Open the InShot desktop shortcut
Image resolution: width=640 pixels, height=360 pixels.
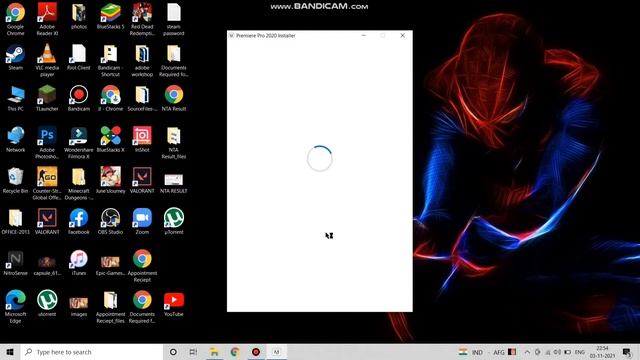click(142, 139)
